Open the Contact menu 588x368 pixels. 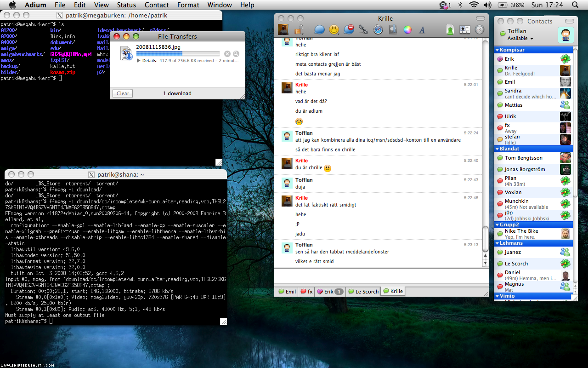click(157, 5)
